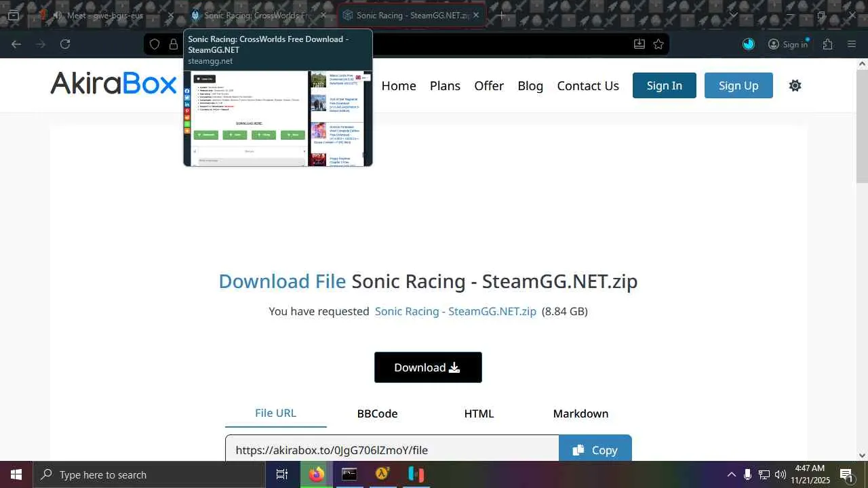Select the Sonic Racing - SteamGG.NET.zip tab
This screenshot has width=868, height=488.
[412, 15]
